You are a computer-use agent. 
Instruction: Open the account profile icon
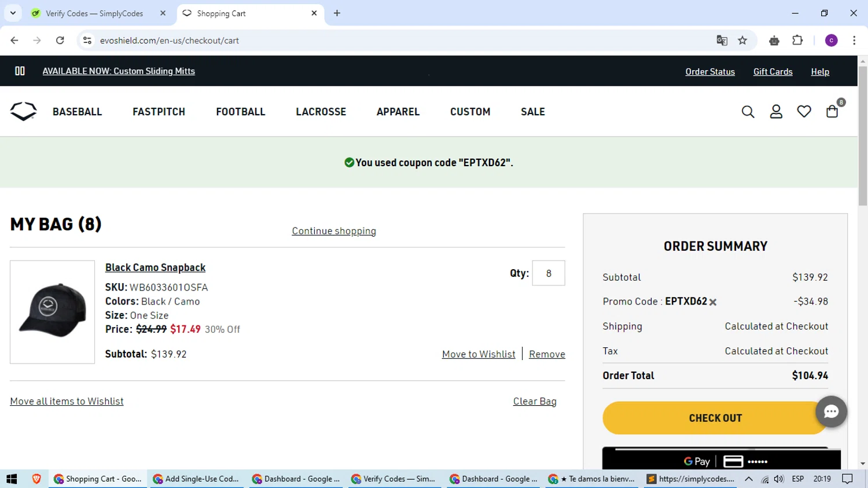coord(776,112)
